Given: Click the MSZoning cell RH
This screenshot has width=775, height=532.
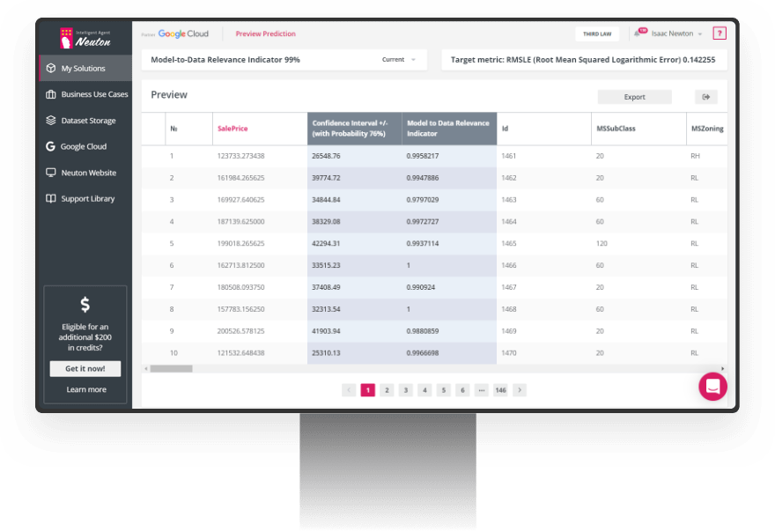Looking at the screenshot, I should (695, 156).
